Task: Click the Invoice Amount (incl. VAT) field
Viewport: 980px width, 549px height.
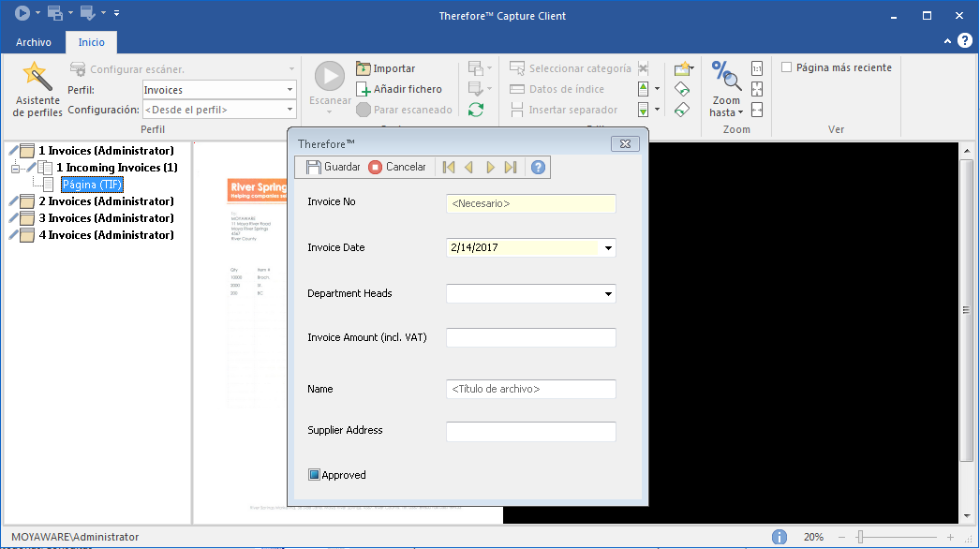Action: (x=530, y=337)
